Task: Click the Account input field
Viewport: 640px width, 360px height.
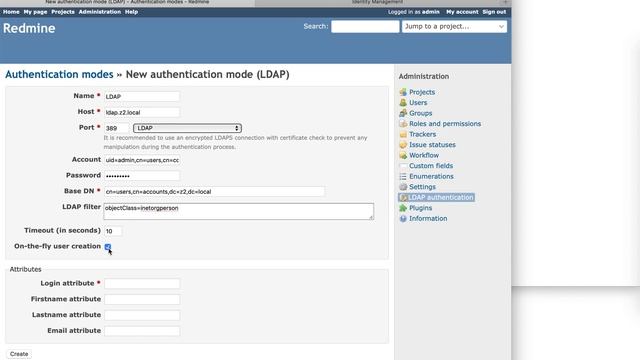Action: tap(142, 160)
